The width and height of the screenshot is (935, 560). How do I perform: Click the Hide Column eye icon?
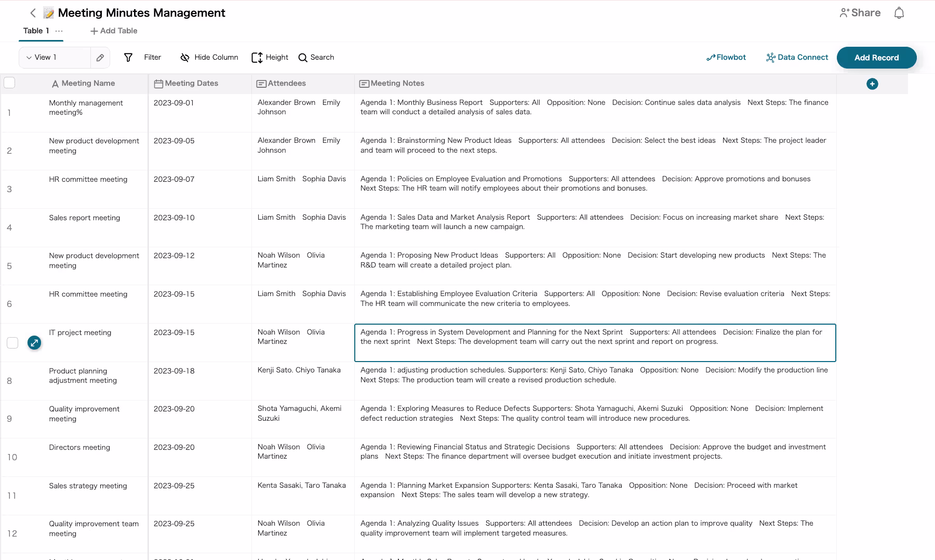tap(184, 58)
